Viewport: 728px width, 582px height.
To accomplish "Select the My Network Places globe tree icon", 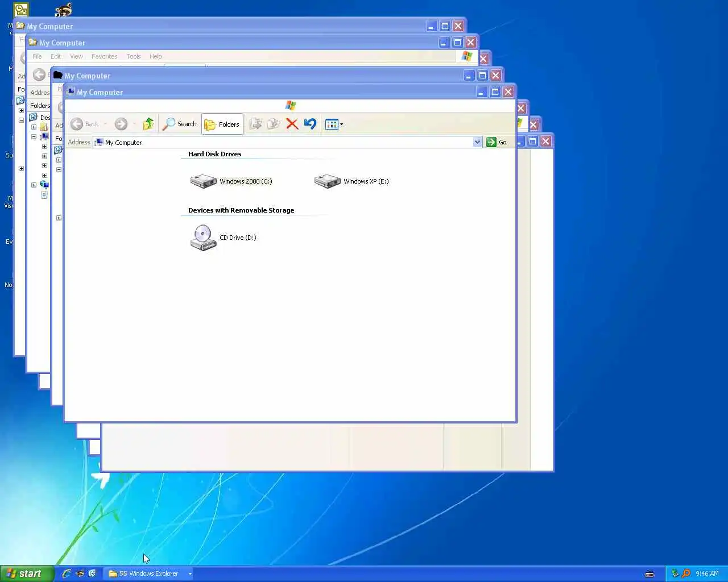I will [x=44, y=185].
